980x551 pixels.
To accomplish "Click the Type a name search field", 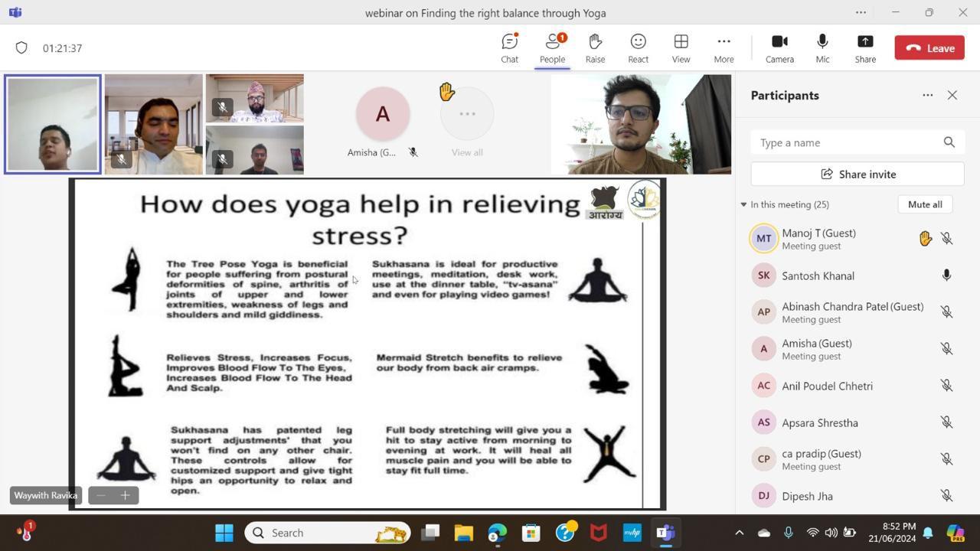I will pyautogui.click(x=846, y=142).
